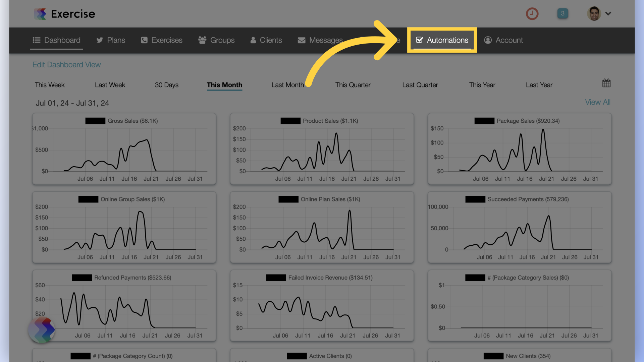Image resolution: width=644 pixels, height=362 pixels.
Task: Select the Last Week date range
Action: tap(110, 85)
